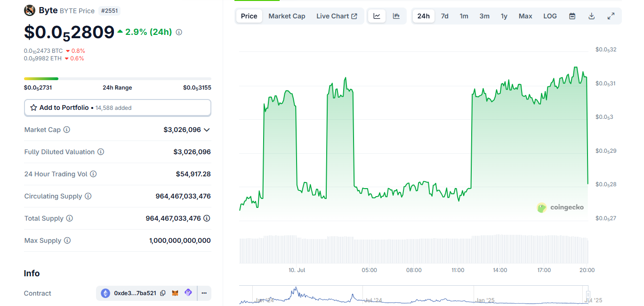The height and width of the screenshot is (306, 644).
Task: Select the Market Cap chart tab
Action: 287,16
